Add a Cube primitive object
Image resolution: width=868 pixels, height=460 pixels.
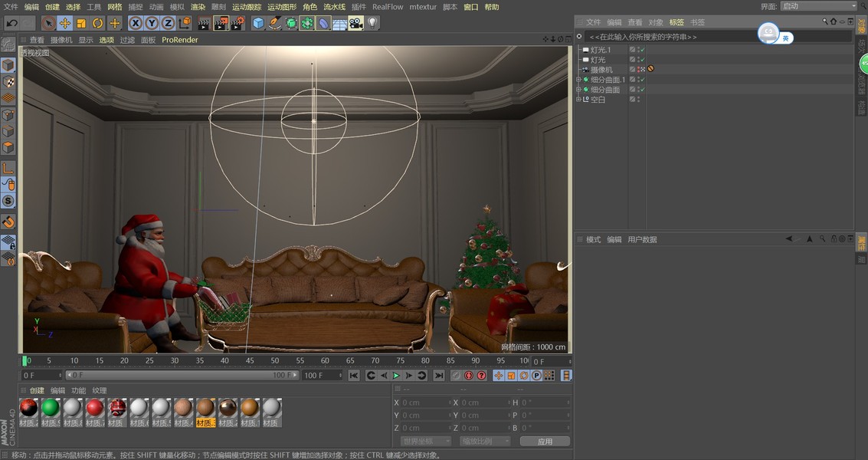[258, 23]
